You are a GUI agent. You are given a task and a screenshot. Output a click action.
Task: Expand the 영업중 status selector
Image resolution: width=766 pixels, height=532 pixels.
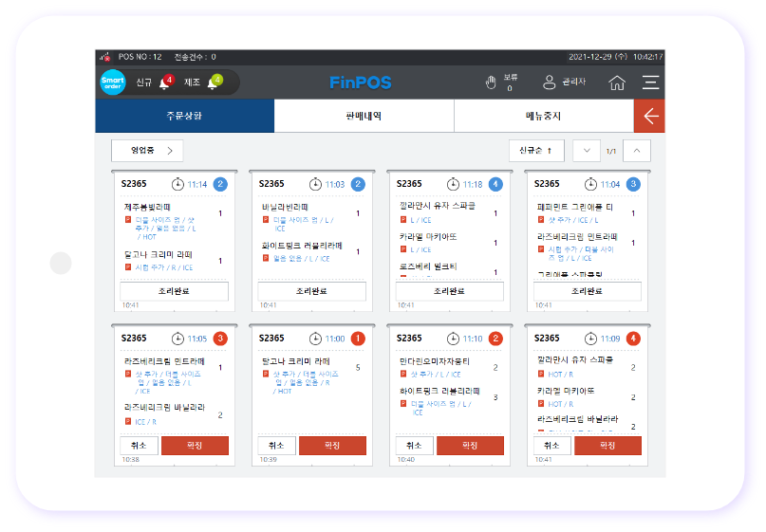tap(147, 151)
